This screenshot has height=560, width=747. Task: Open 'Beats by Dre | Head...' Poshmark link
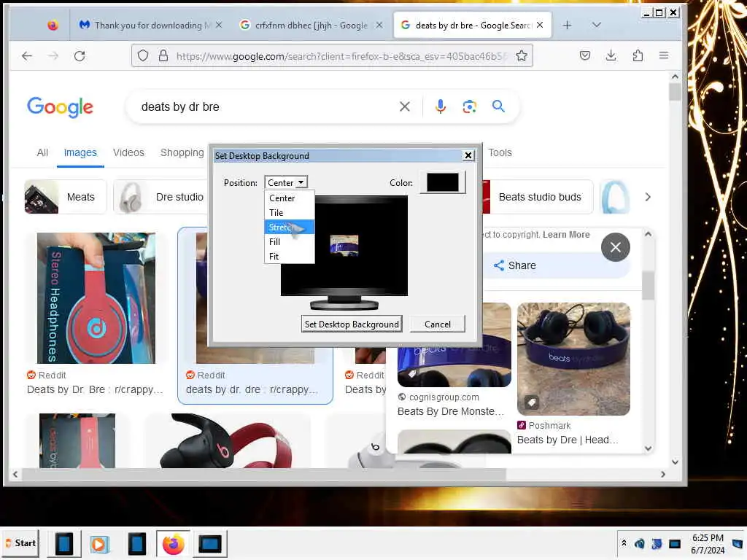pos(568,440)
